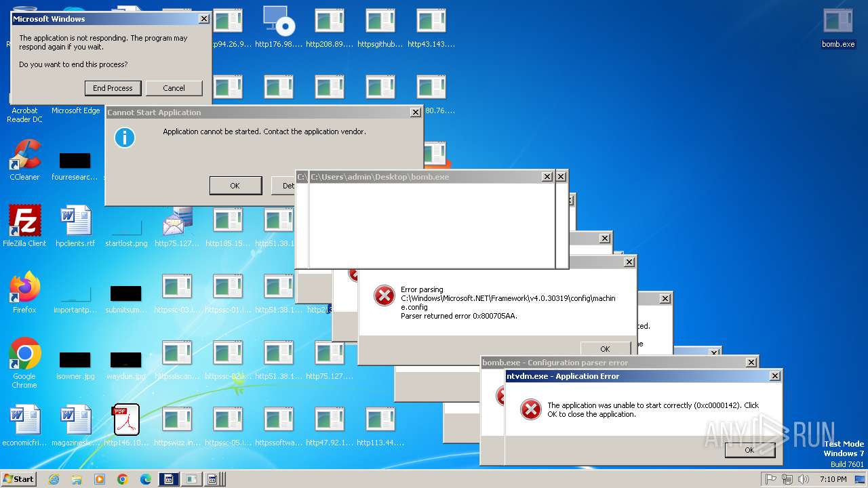
Task: Select the hpclients.rtf document icon
Action: tap(75, 227)
